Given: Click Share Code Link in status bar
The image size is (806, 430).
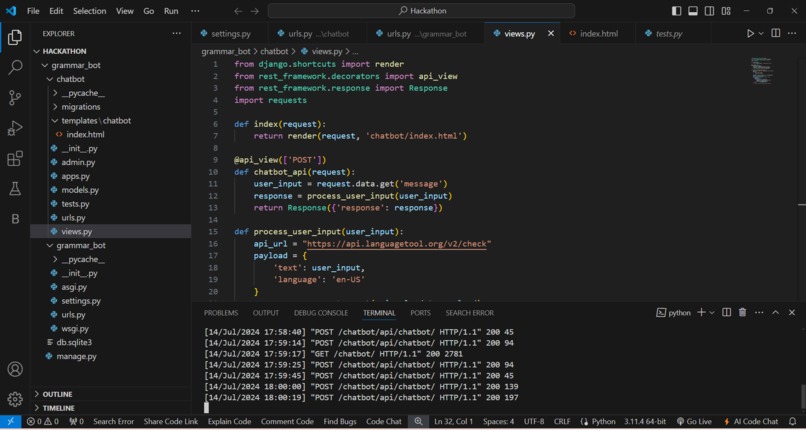Looking at the screenshot, I should [171, 421].
